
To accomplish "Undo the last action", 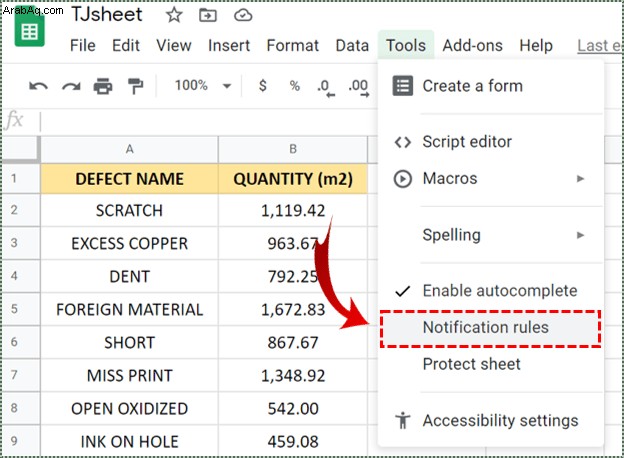I will (x=38, y=86).
